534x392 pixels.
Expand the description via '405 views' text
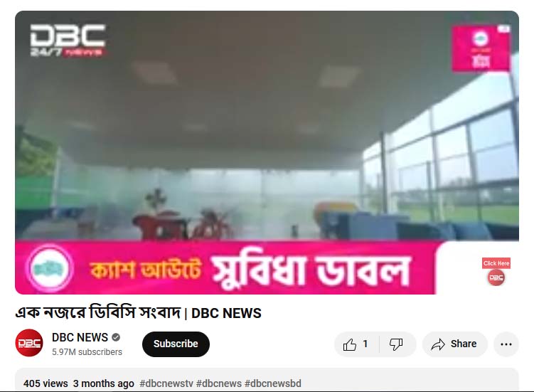(46, 383)
